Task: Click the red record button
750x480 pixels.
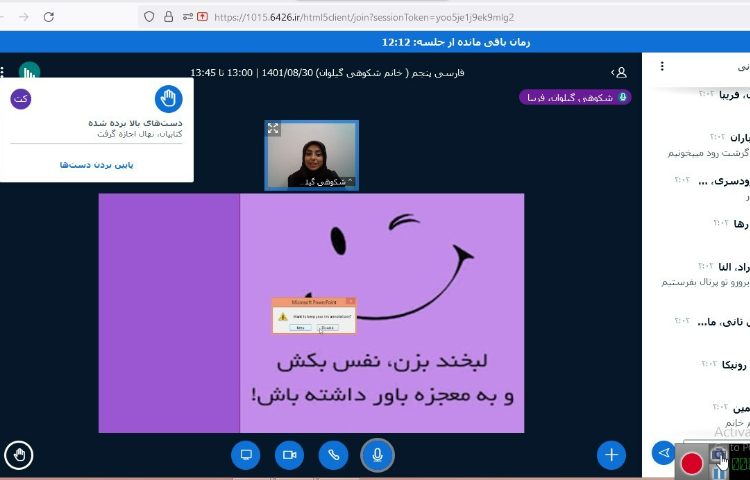Action: (692, 463)
